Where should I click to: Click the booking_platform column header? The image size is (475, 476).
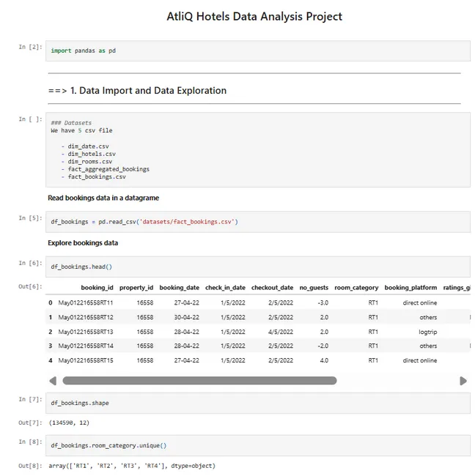pos(410,288)
